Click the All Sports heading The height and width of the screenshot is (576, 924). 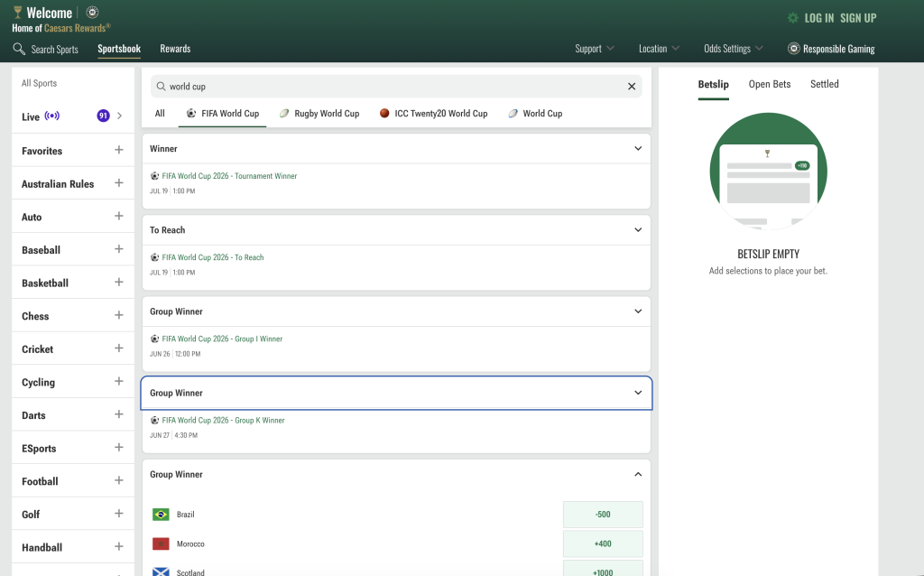point(40,83)
